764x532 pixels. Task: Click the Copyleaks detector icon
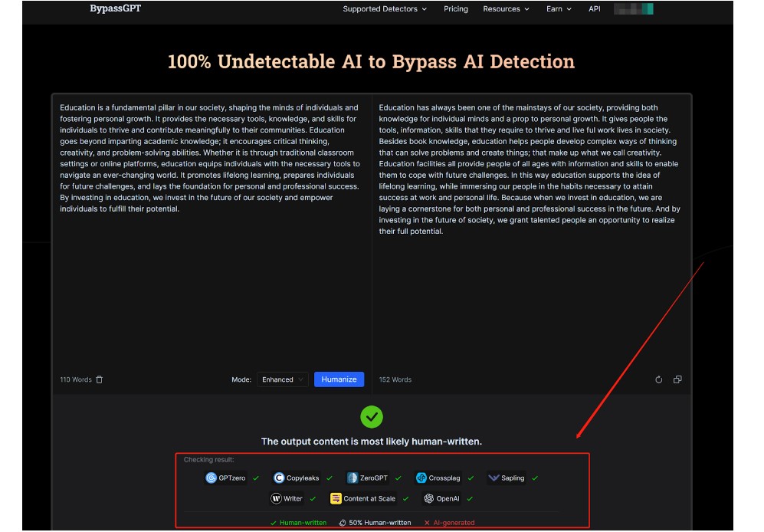pos(279,478)
